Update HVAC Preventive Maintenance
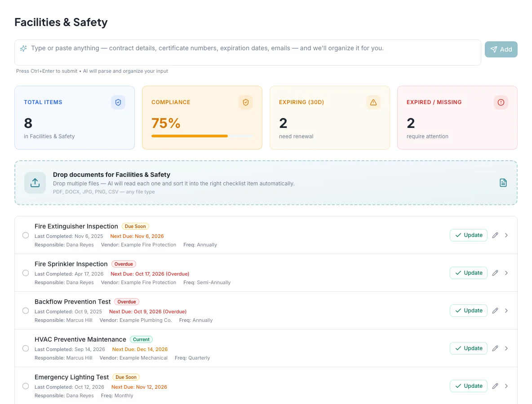The width and height of the screenshot is (532, 404). 469,348
